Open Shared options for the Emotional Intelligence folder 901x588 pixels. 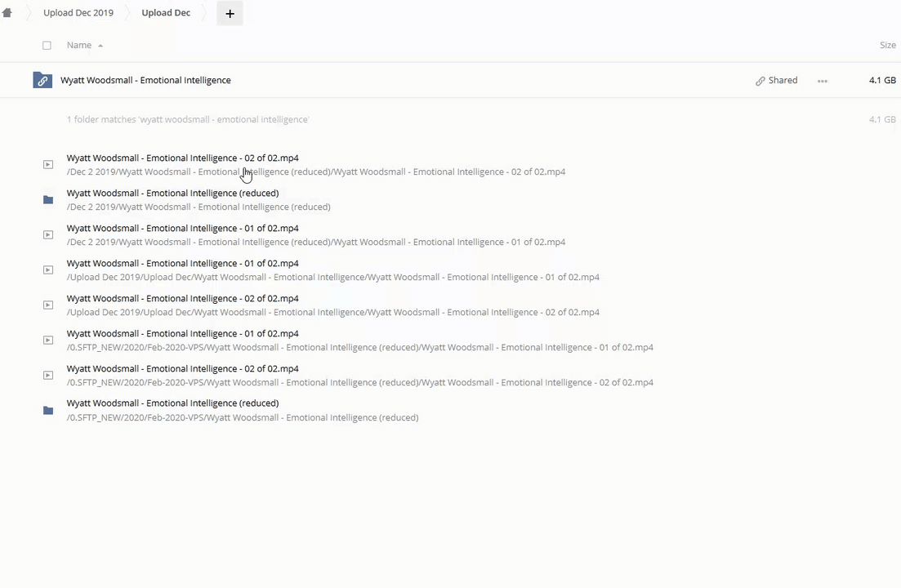pyautogui.click(x=776, y=80)
